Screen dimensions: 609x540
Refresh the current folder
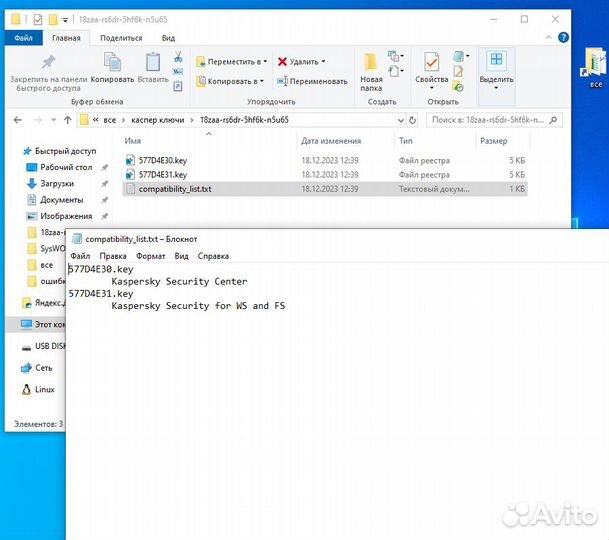[x=412, y=120]
